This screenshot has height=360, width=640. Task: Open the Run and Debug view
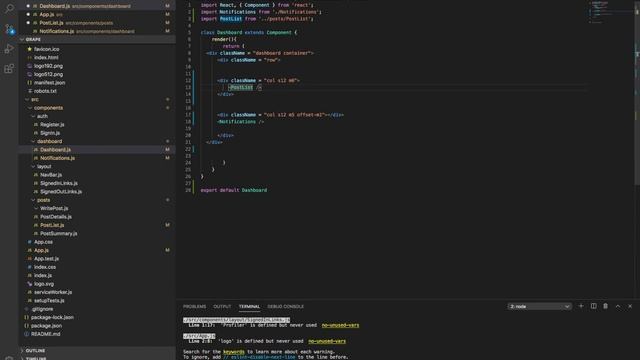pyautogui.click(x=9, y=49)
